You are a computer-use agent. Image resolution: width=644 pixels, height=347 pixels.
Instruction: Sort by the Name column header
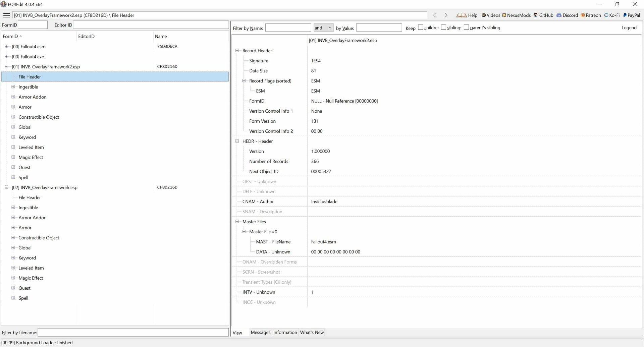[191, 36]
